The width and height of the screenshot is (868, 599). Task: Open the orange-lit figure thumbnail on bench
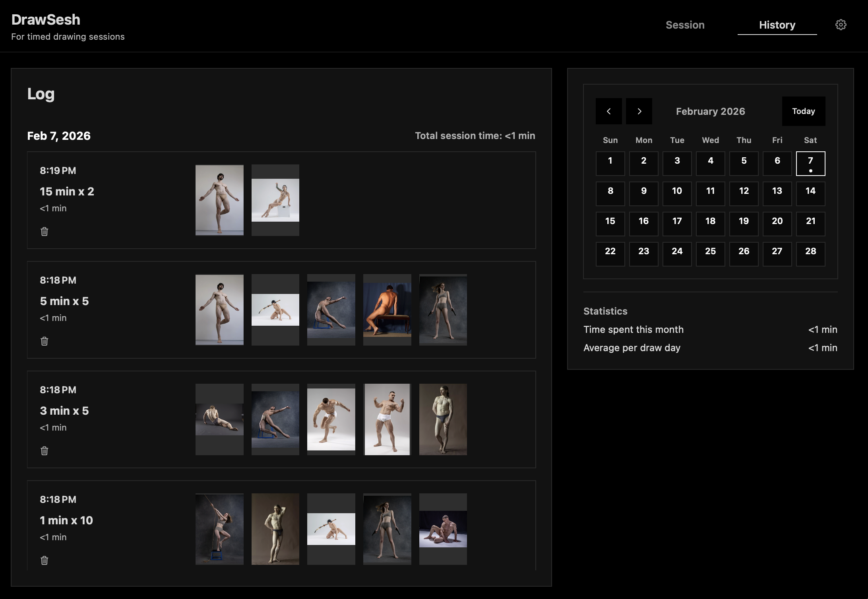coord(387,310)
